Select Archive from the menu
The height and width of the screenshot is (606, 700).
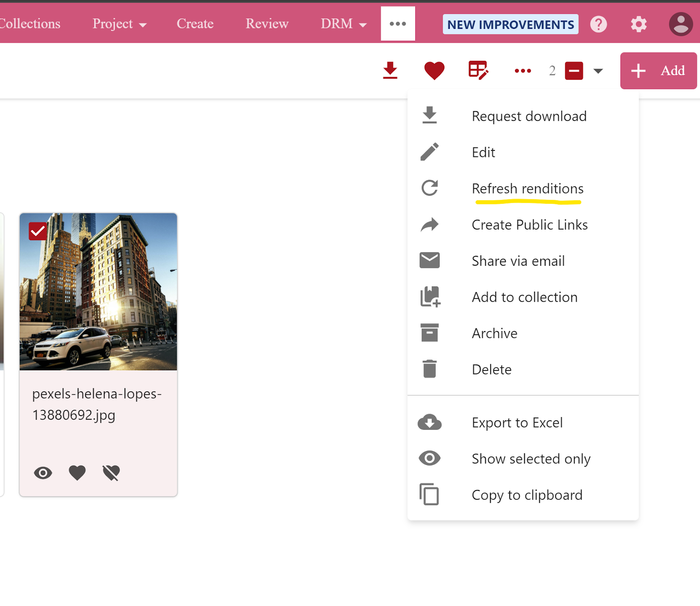click(x=523, y=333)
